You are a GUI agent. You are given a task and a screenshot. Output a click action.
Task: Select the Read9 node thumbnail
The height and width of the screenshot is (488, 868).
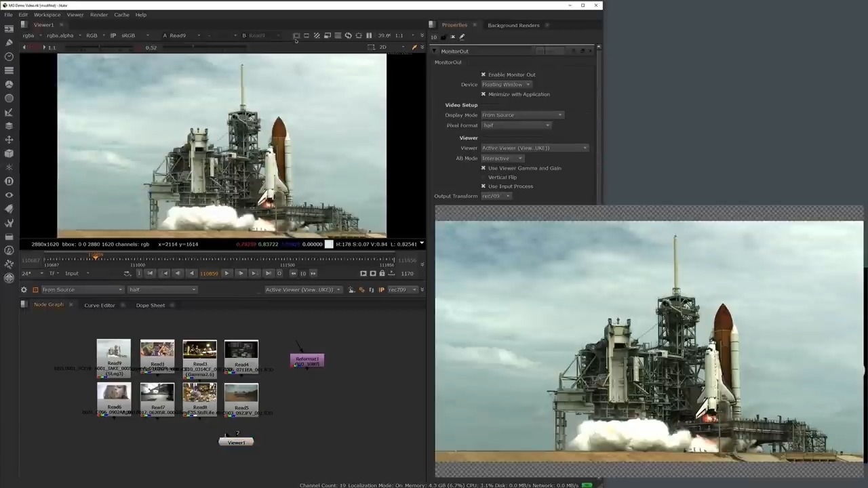pyautogui.click(x=114, y=350)
